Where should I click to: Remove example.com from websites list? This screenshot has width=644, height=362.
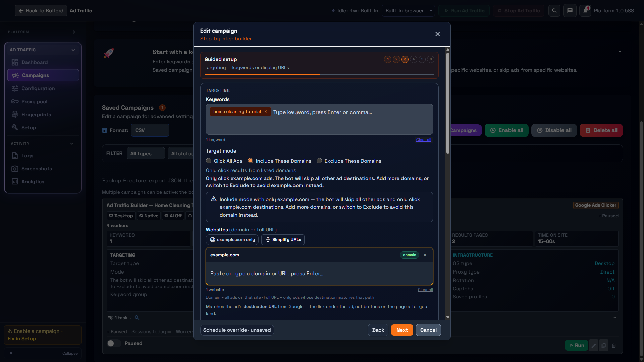(425, 255)
